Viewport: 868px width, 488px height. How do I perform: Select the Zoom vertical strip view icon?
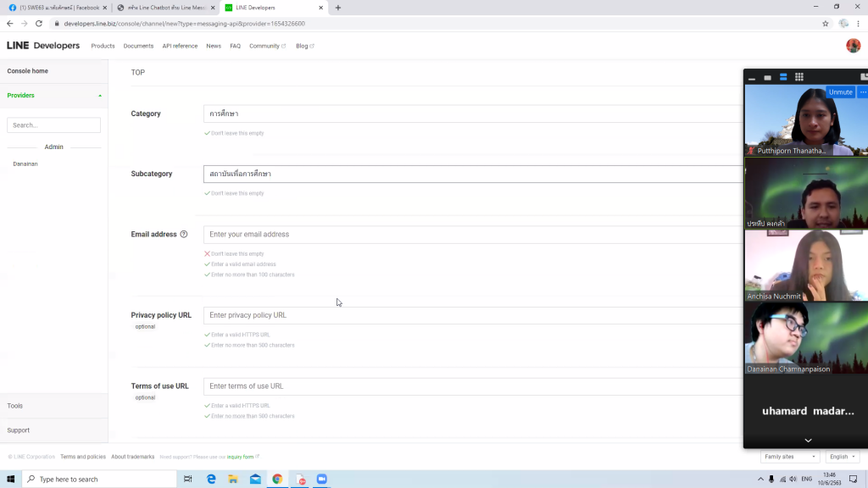[x=783, y=77]
